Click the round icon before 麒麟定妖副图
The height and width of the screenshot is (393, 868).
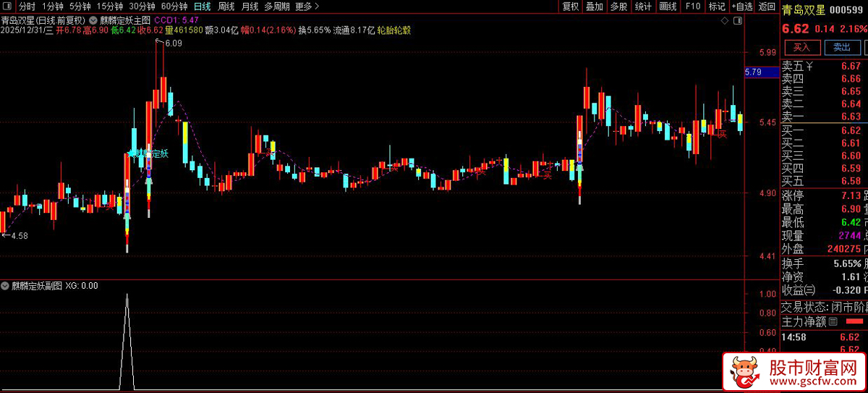(6, 285)
